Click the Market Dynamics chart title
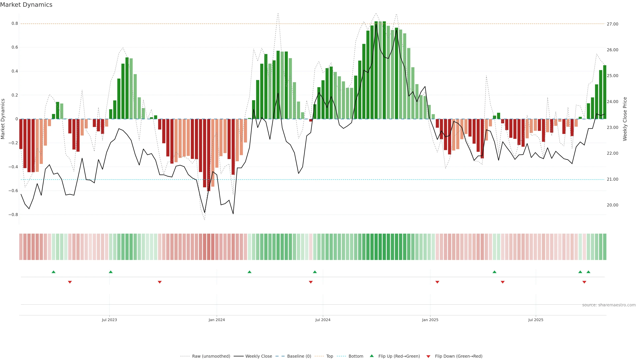The height and width of the screenshot is (362, 644). (26, 5)
